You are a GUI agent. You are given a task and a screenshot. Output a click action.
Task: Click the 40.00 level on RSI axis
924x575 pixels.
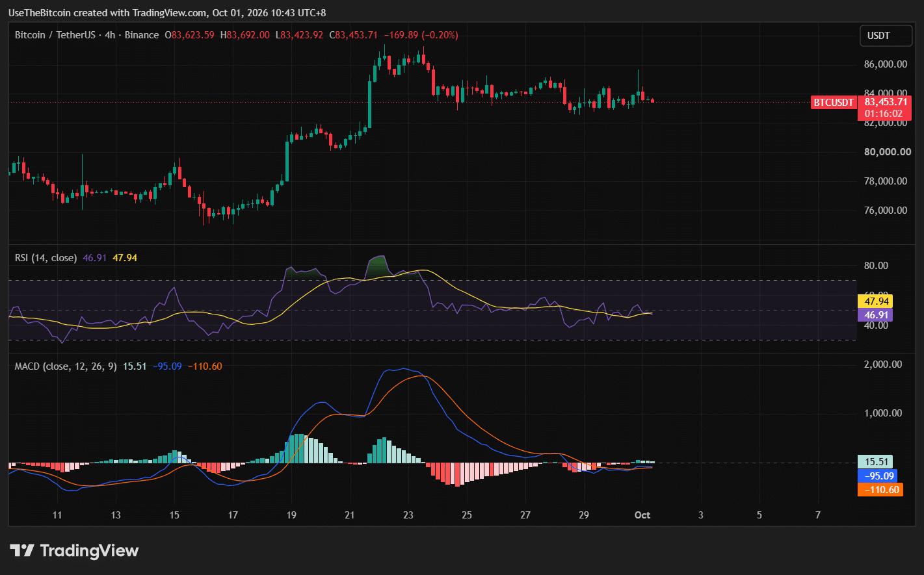click(x=877, y=325)
